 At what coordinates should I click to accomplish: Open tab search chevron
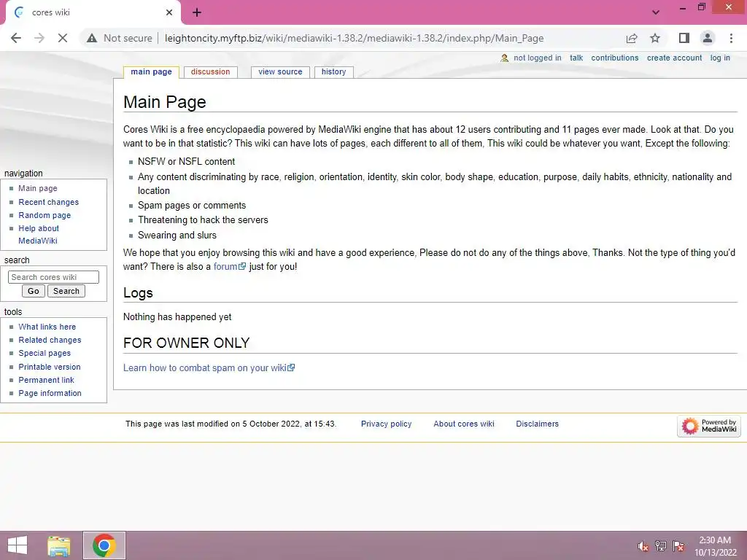tap(656, 12)
